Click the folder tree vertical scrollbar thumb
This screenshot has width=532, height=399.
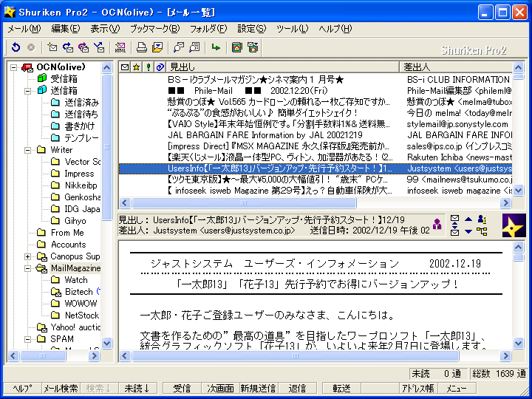106,147
